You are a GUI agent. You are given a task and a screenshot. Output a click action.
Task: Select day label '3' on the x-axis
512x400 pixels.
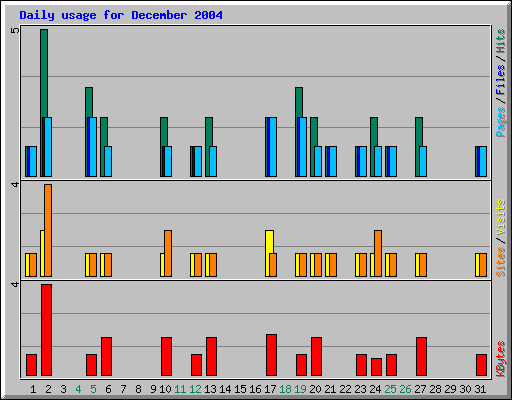coord(63,389)
